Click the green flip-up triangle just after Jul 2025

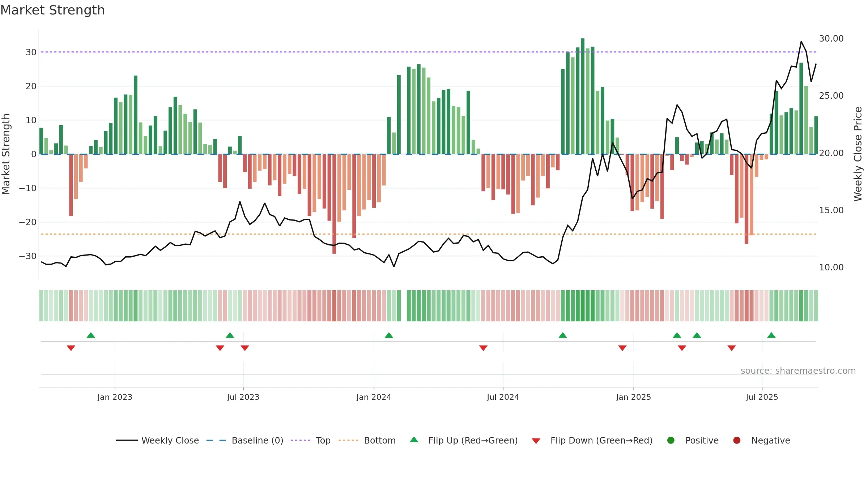point(771,335)
